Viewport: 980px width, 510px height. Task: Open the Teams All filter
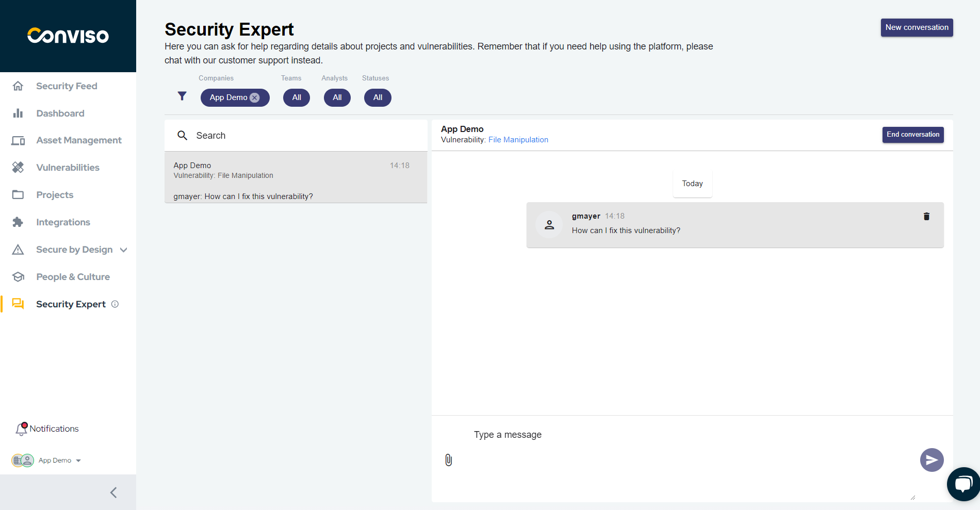pyautogui.click(x=297, y=97)
